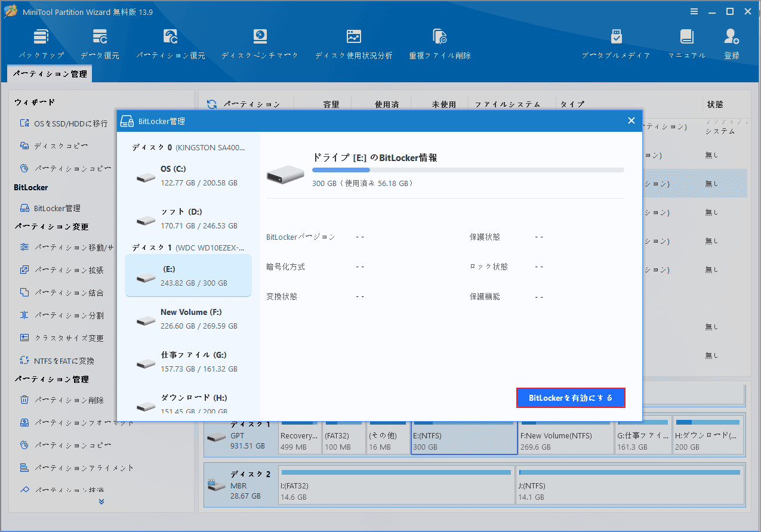The width and height of the screenshot is (761, 532).
Task: Select New Volume (F:) in BitLocker list
Action: click(189, 319)
